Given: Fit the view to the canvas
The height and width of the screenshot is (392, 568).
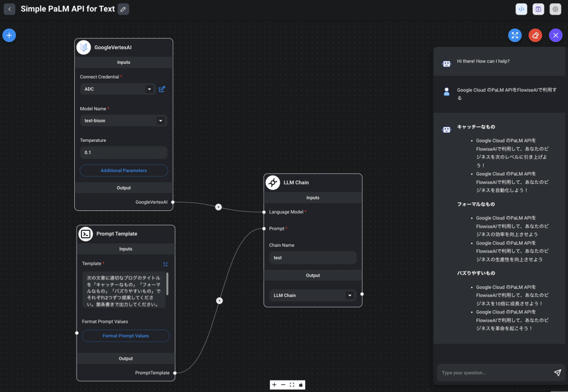Looking at the screenshot, I should coord(292,385).
